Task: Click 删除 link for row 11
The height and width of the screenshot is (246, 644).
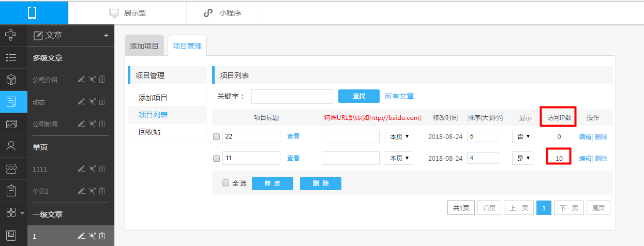Action: pyautogui.click(x=601, y=159)
